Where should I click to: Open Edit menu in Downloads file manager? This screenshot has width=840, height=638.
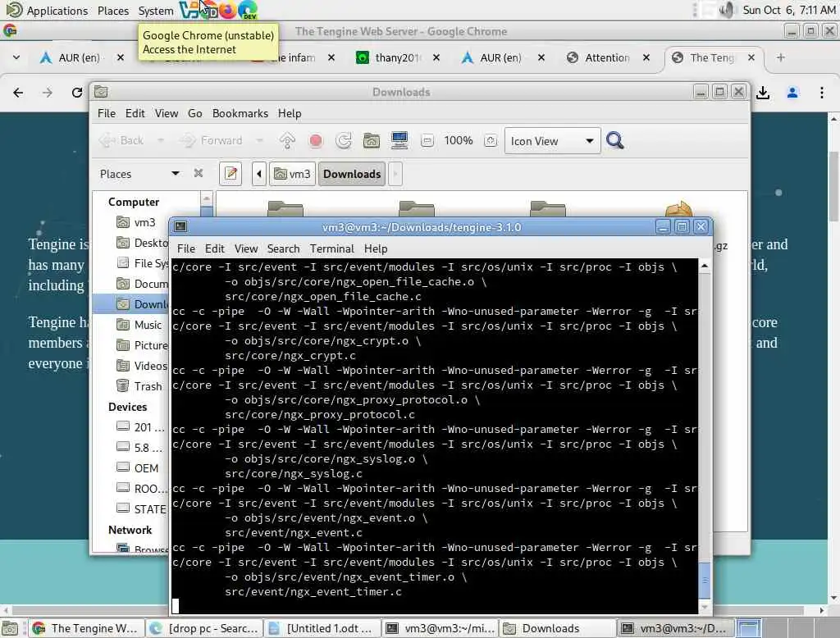coord(135,113)
